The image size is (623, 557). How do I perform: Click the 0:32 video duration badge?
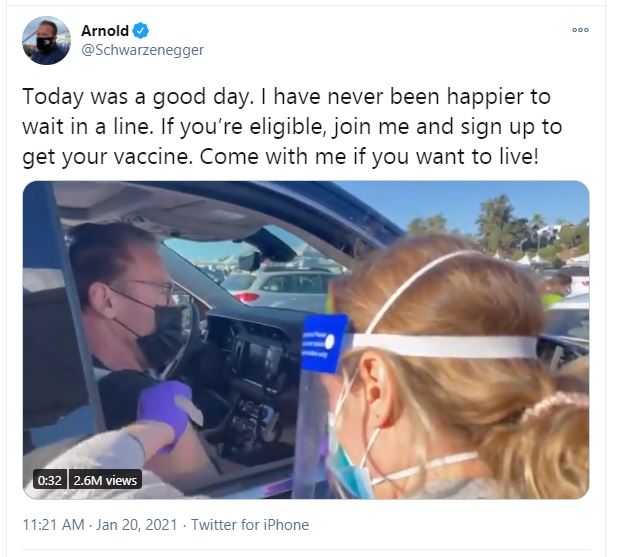tap(50, 480)
